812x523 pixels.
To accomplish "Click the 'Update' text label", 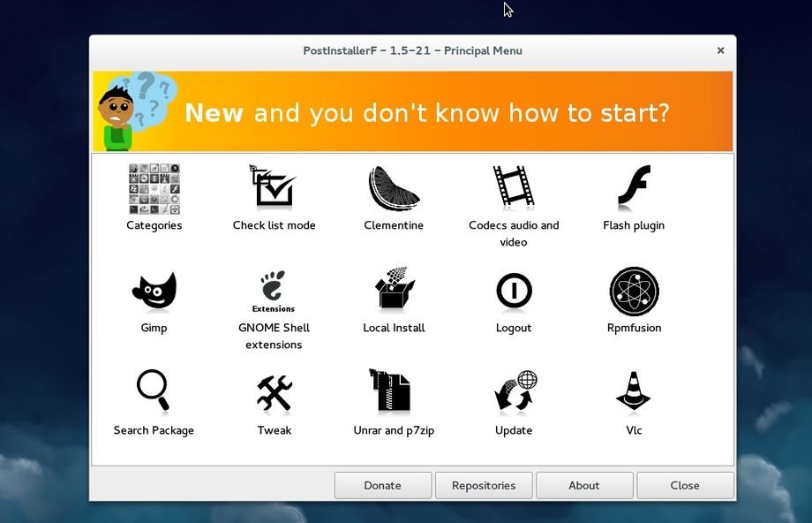I will pos(513,430).
